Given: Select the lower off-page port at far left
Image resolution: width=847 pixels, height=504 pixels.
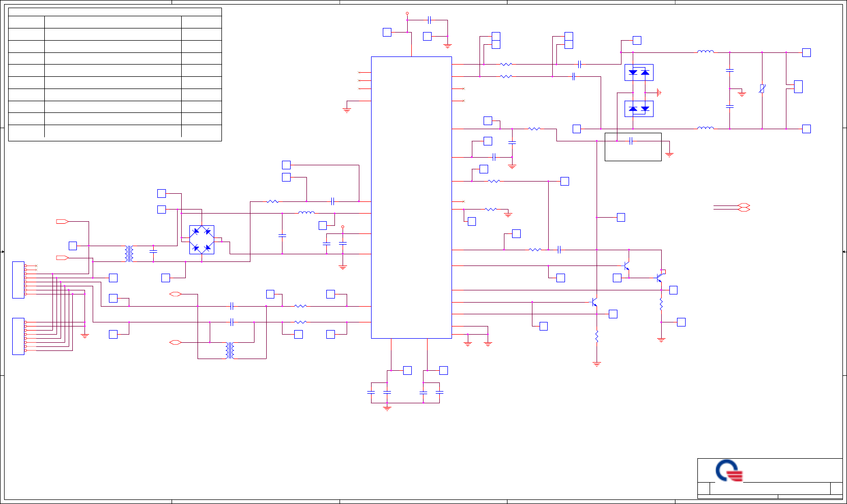Looking at the screenshot, I should click(x=62, y=258).
